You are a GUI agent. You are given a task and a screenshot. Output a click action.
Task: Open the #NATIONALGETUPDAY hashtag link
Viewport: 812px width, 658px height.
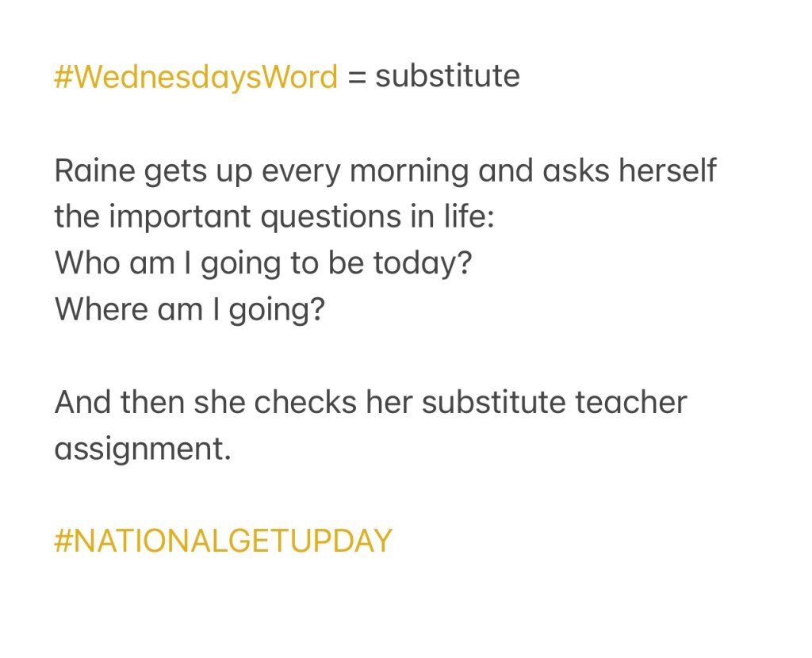223,541
